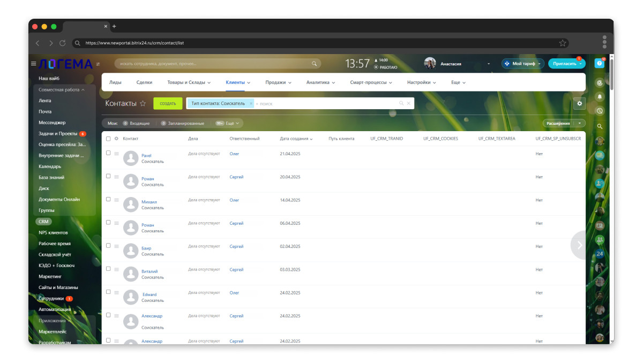Star the Contacts page as favorite
The width and height of the screenshot is (643, 364).
point(143,103)
